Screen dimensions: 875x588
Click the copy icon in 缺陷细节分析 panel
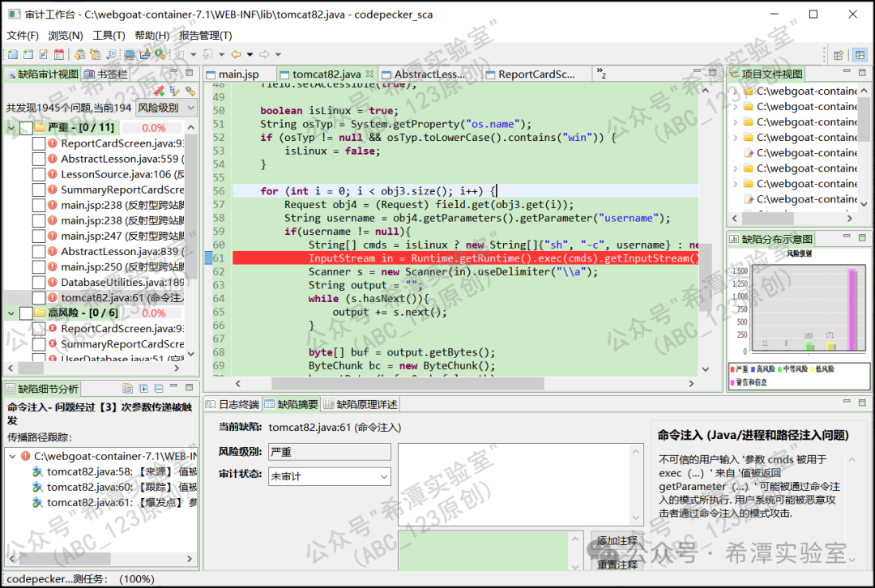[128, 388]
